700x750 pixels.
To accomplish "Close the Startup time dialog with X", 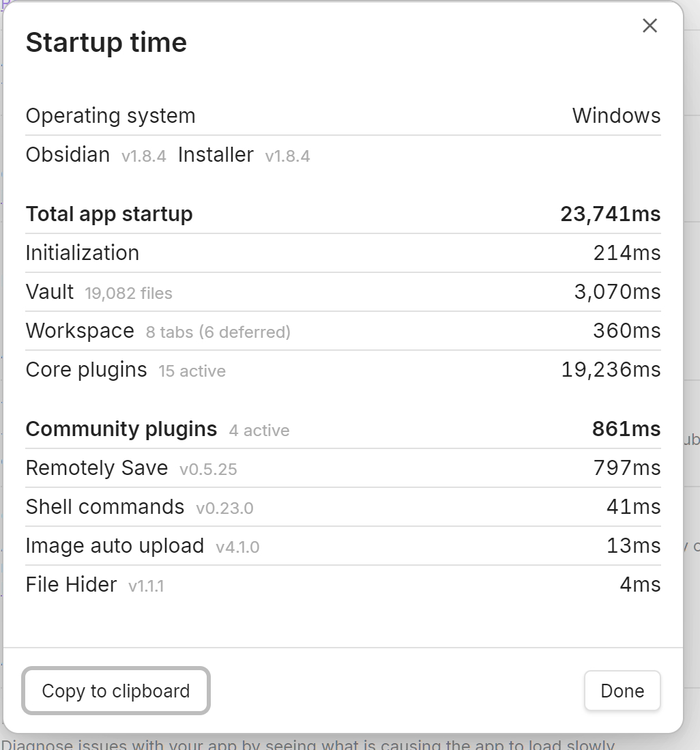I will click(650, 26).
